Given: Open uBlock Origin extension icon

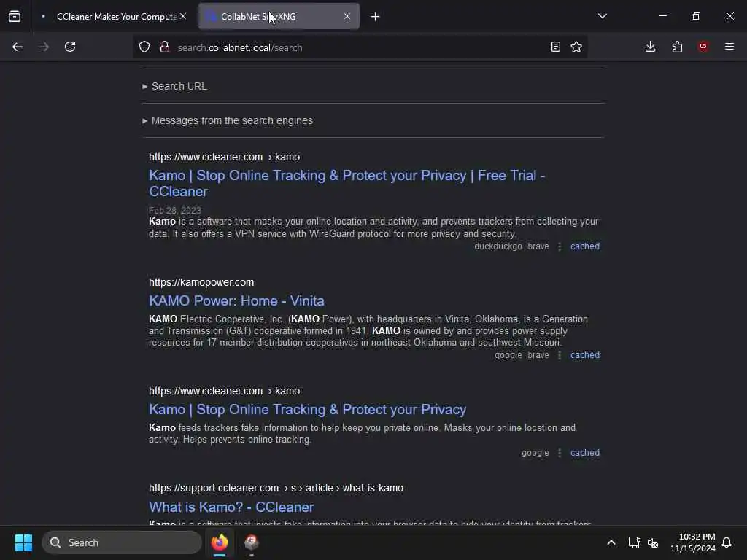Looking at the screenshot, I should 703,47.
